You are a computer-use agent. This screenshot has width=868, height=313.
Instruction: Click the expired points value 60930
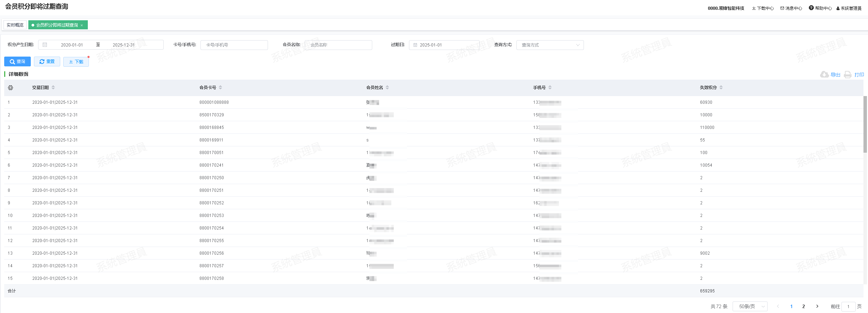706,102
